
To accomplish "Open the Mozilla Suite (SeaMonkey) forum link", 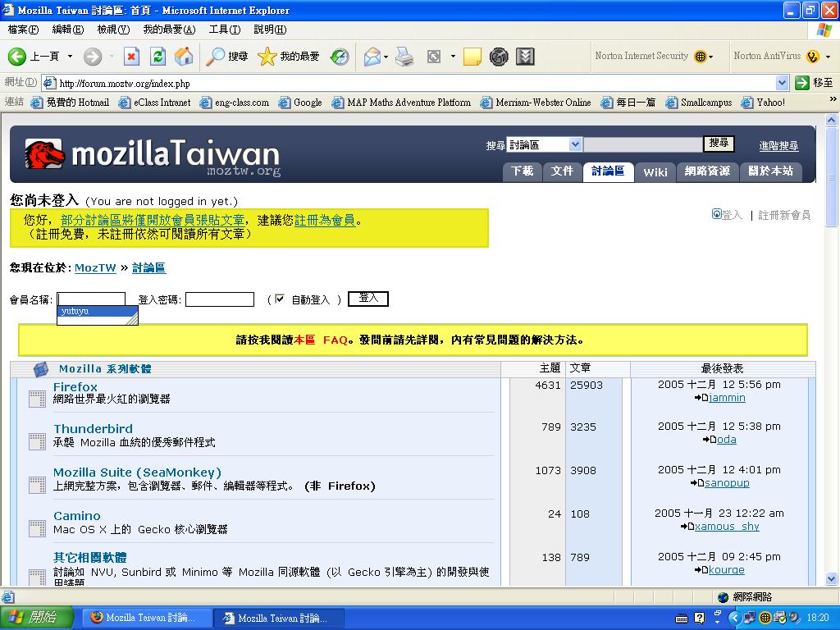I will (137, 472).
